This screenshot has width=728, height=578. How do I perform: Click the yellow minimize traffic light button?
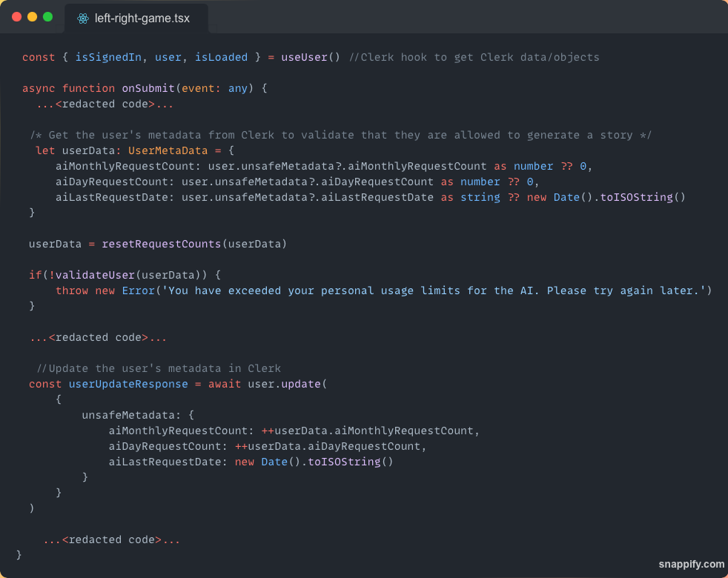[32, 16]
